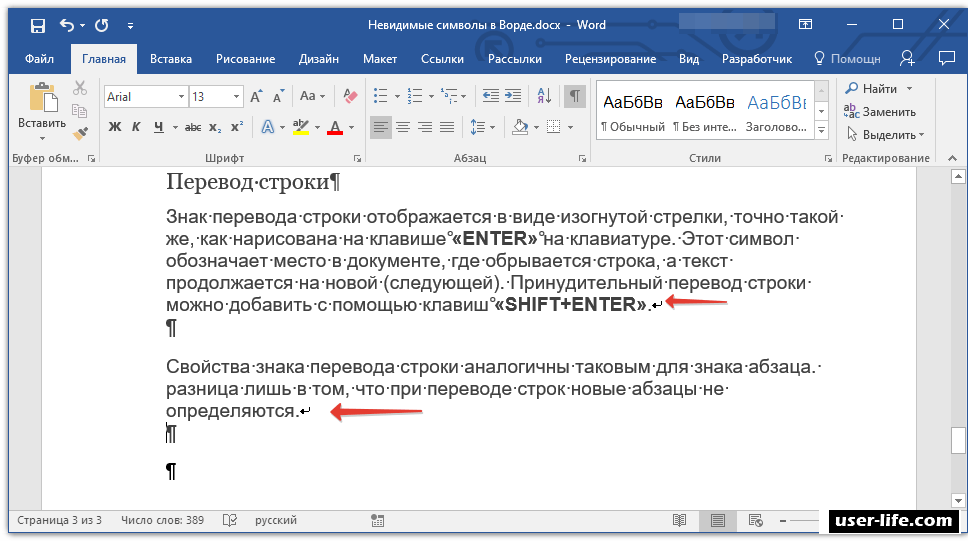This screenshot has height=541, width=968.
Task: Open the Arial font name dropdown
Action: click(x=181, y=97)
